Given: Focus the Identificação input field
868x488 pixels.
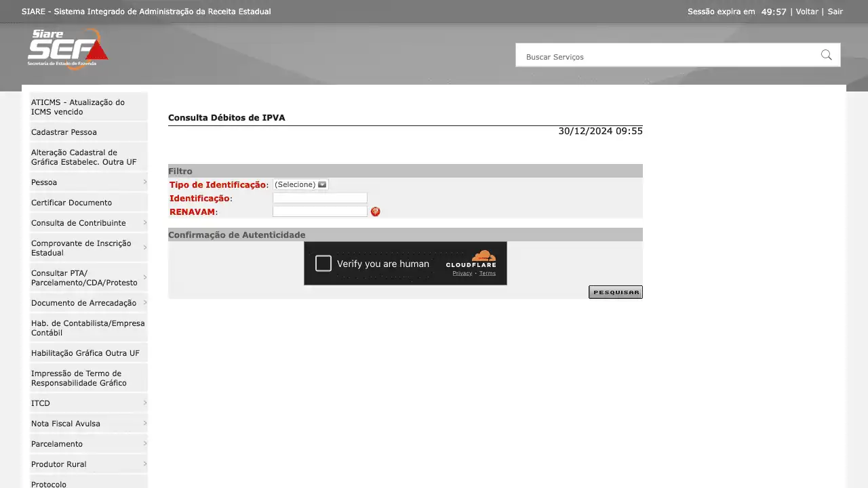Looking at the screenshot, I should (x=319, y=198).
